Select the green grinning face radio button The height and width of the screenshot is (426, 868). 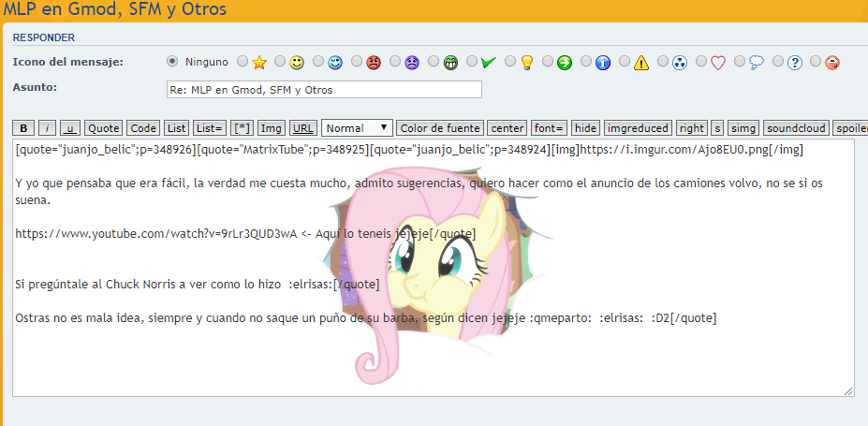click(x=434, y=62)
